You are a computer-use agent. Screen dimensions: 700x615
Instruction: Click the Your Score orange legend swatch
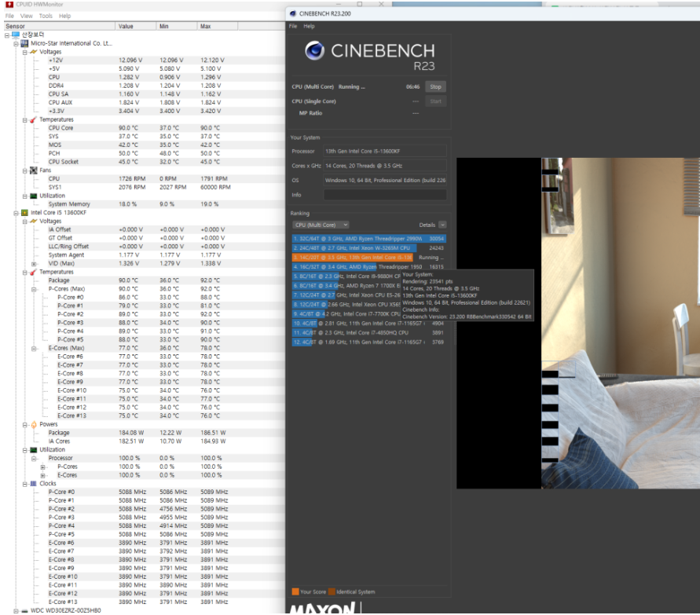pos(295,591)
